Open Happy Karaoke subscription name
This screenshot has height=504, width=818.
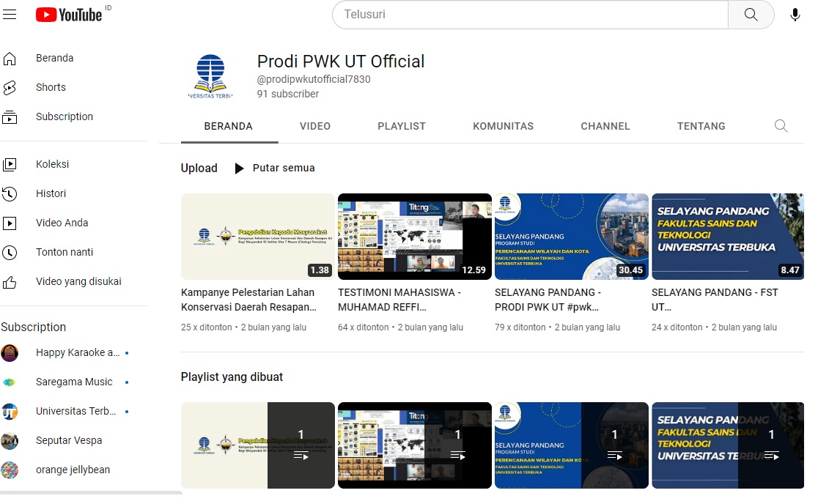point(78,352)
